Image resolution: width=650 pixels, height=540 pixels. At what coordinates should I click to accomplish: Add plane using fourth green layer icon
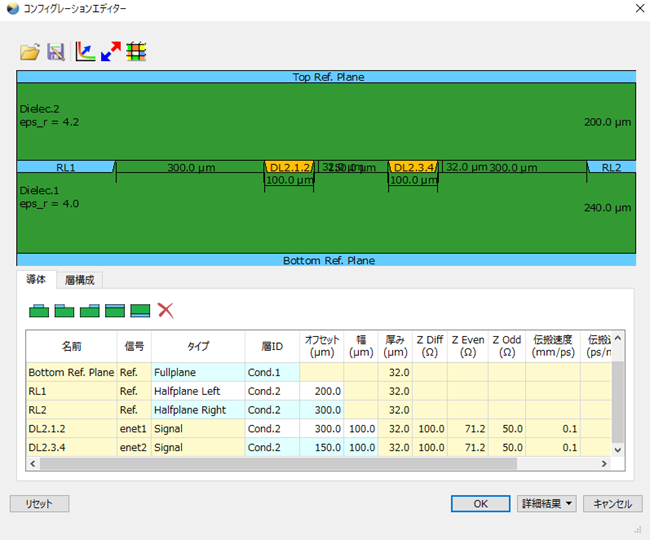115,310
